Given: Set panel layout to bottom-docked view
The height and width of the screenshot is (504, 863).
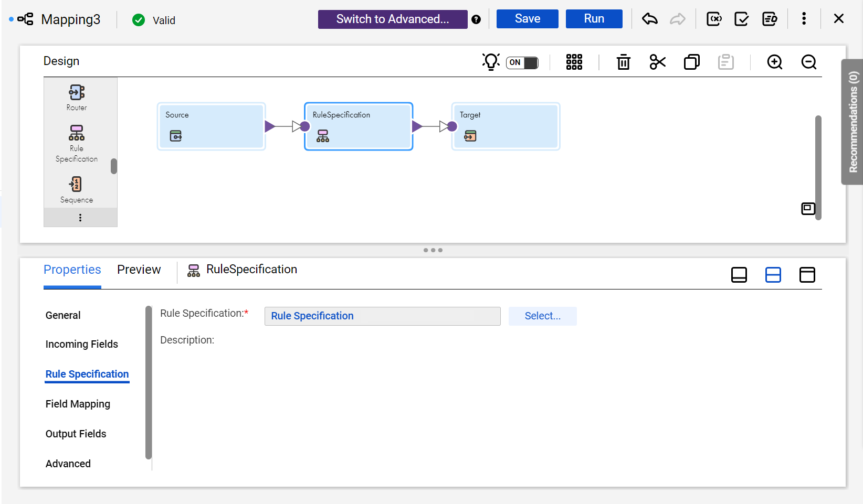Looking at the screenshot, I should pyautogui.click(x=739, y=275).
